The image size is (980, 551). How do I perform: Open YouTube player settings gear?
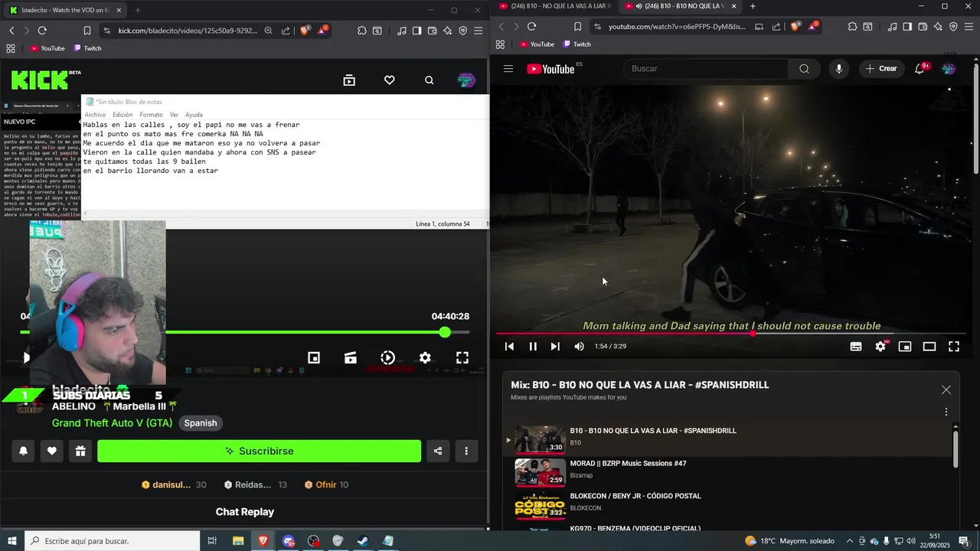(x=880, y=347)
